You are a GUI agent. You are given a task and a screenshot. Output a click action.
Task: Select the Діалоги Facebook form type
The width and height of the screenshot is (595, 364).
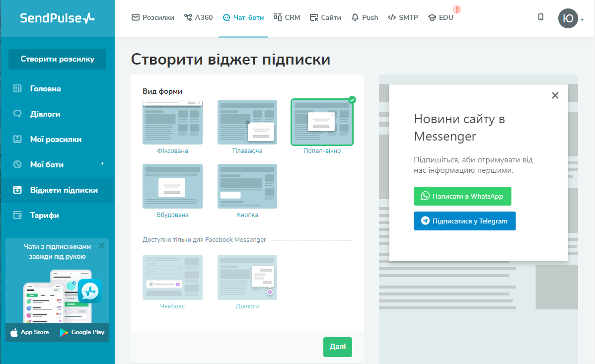[247, 278]
